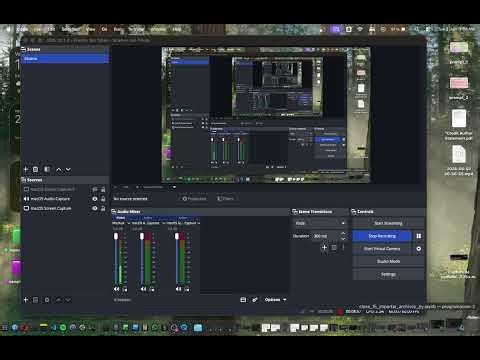Toggle visibility of macOS Screen Capture 2 source
This screenshot has height=360, width=480.
coord(95,189)
